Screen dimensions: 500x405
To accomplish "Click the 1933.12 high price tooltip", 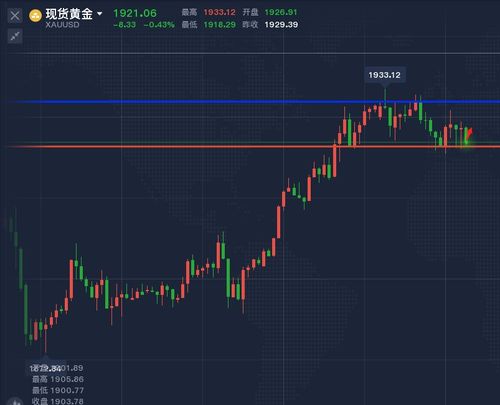I will coord(384,75).
